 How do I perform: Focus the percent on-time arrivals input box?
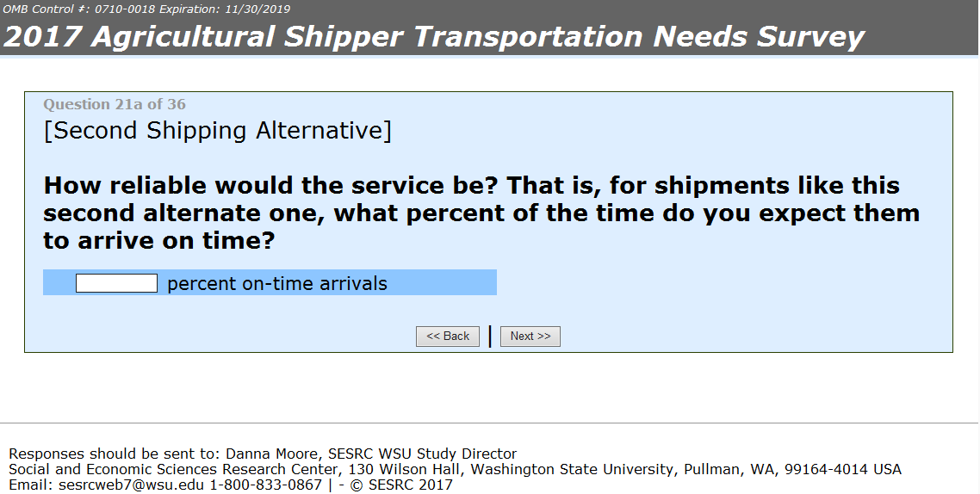click(116, 283)
